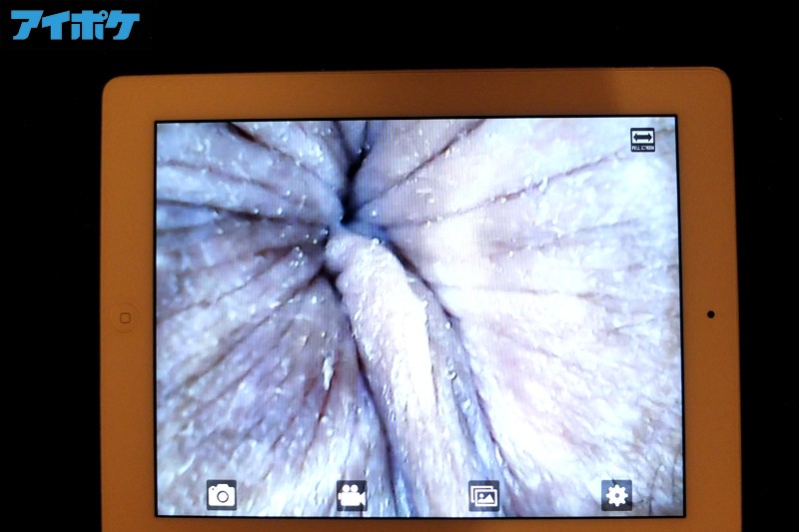
Task: Tap the camera icon to take photo
Action: [x=221, y=494]
